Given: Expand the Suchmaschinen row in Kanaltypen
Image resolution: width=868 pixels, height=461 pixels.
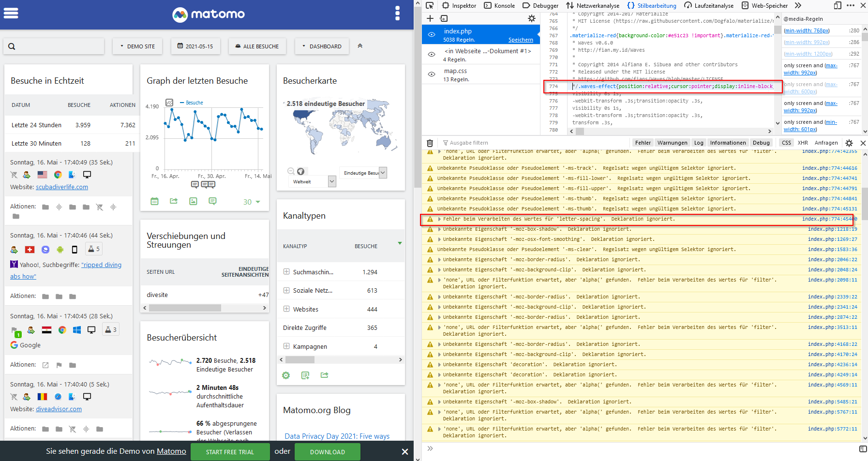Looking at the screenshot, I should click(286, 272).
